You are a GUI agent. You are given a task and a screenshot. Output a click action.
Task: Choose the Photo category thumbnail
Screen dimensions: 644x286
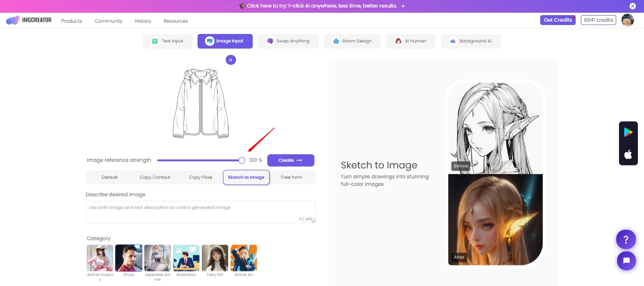pos(129,258)
